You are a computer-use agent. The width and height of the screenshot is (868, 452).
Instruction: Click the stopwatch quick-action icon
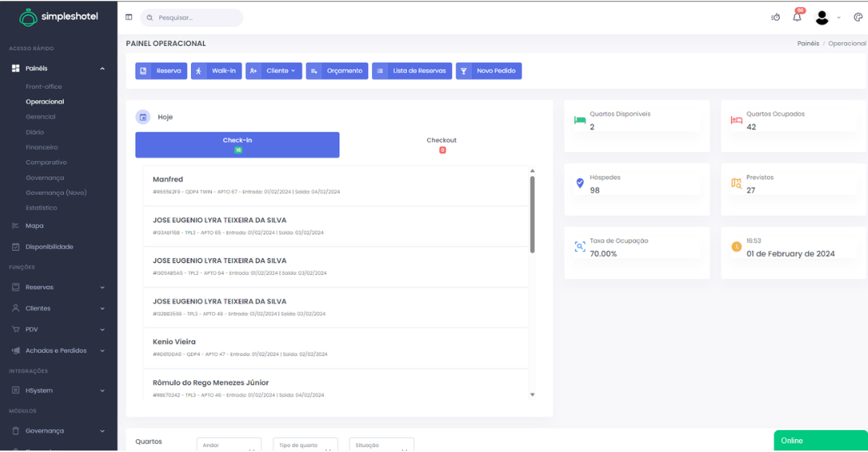coord(776,17)
